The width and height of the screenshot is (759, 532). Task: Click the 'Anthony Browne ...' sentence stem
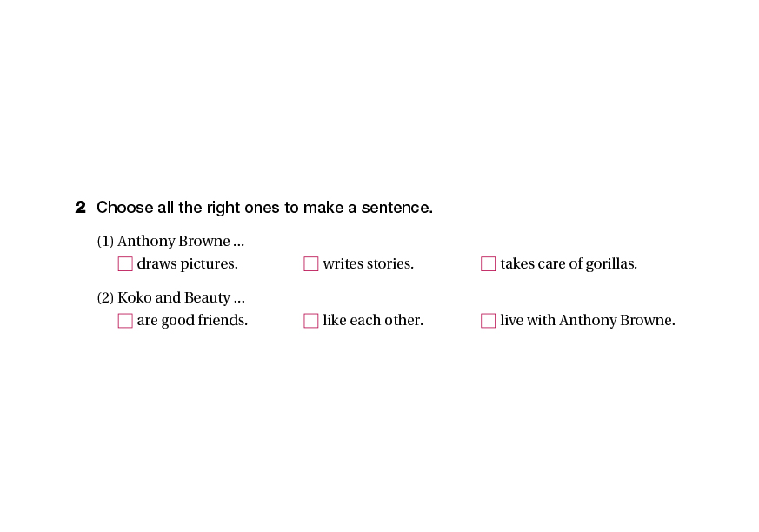pos(180,242)
